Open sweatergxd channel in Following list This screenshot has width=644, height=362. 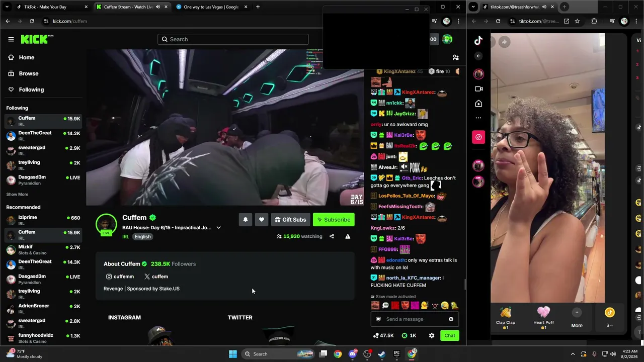pyautogui.click(x=43, y=150)
